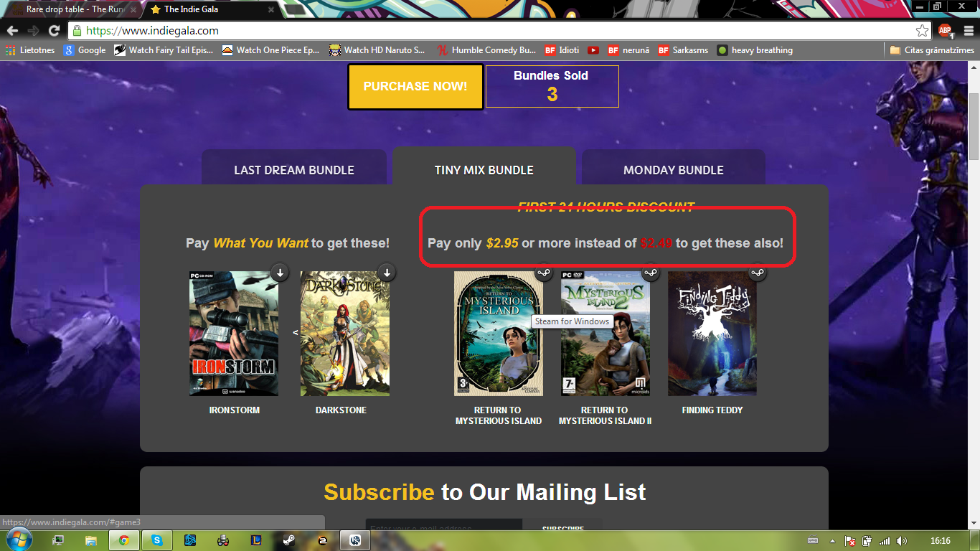Screen dimensions: 980x551
Task: Click Steam icon on Mysterious Island 2 cover
Action: 651,273
